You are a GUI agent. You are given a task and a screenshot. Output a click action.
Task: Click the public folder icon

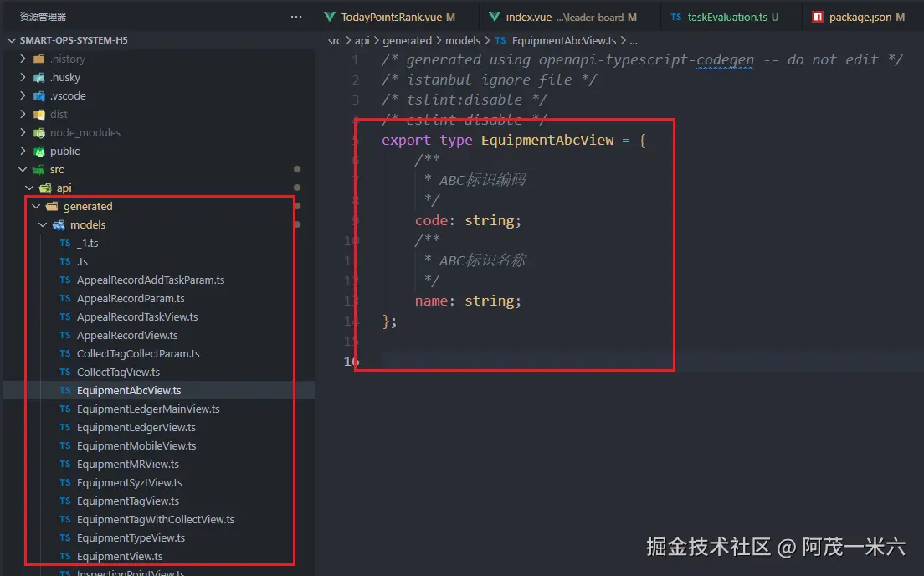38,151
